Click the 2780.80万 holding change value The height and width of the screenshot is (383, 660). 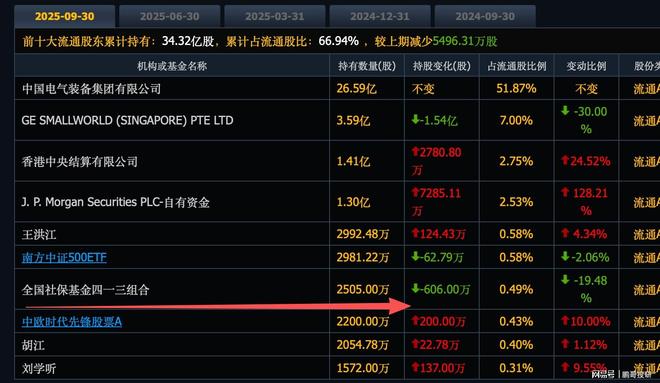coord(436,161)
